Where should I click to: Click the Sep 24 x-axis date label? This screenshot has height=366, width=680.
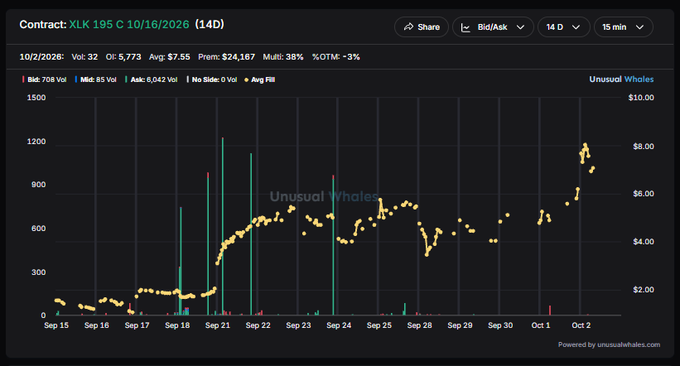(x=339, y=325)
